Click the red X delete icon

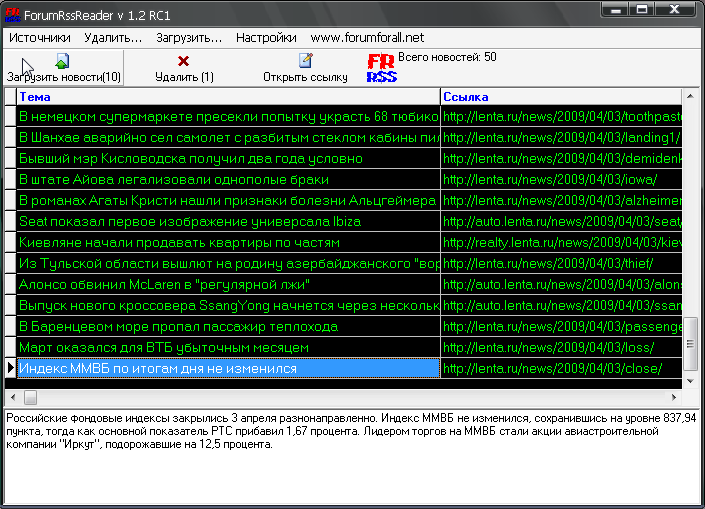pyautogui.click(x=183, y=61)
